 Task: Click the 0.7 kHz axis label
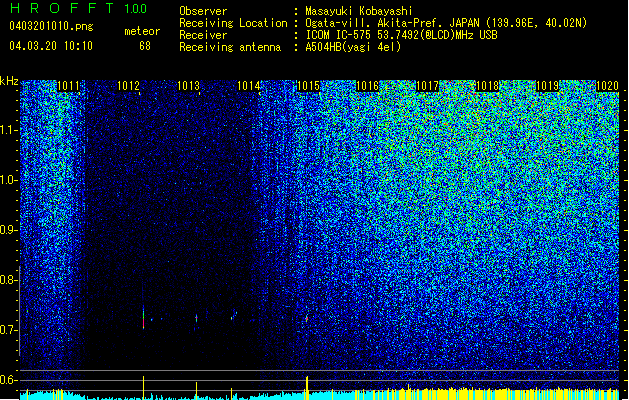[x=8, y=330]
